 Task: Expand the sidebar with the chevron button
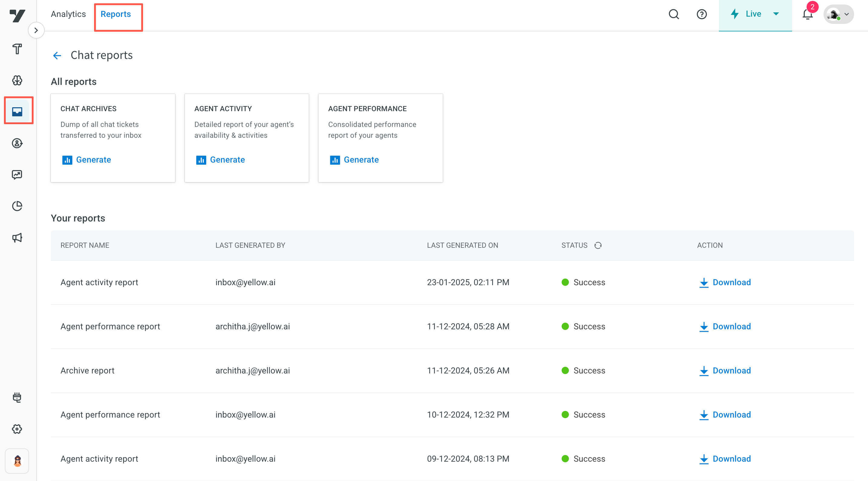(36, 30)
